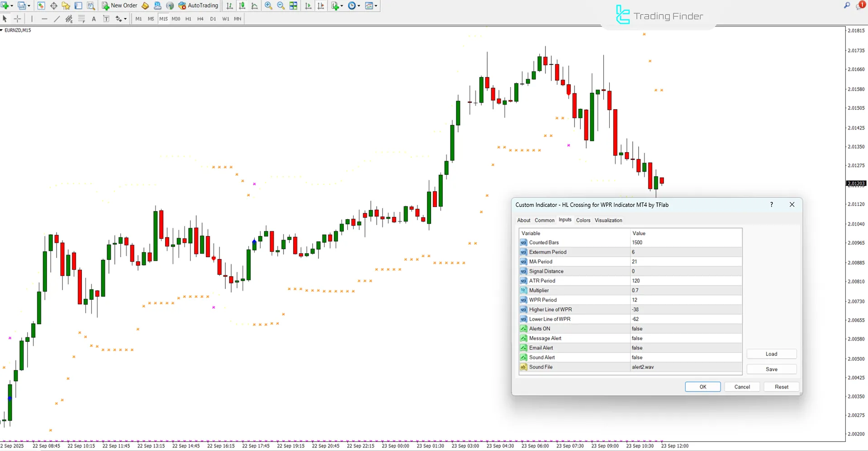
Task: Expand the EURNZD,M15 chart header
Action: coord(3,30)
